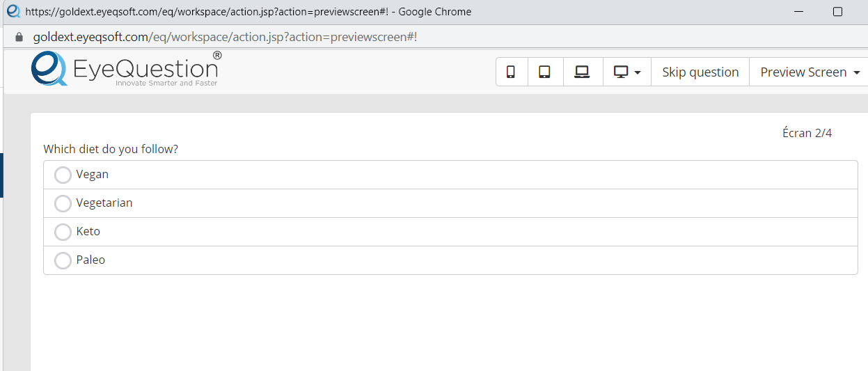Click the dark blue strip at left edge
Viewport: 868px width, 371px height.
click(1, 175)
